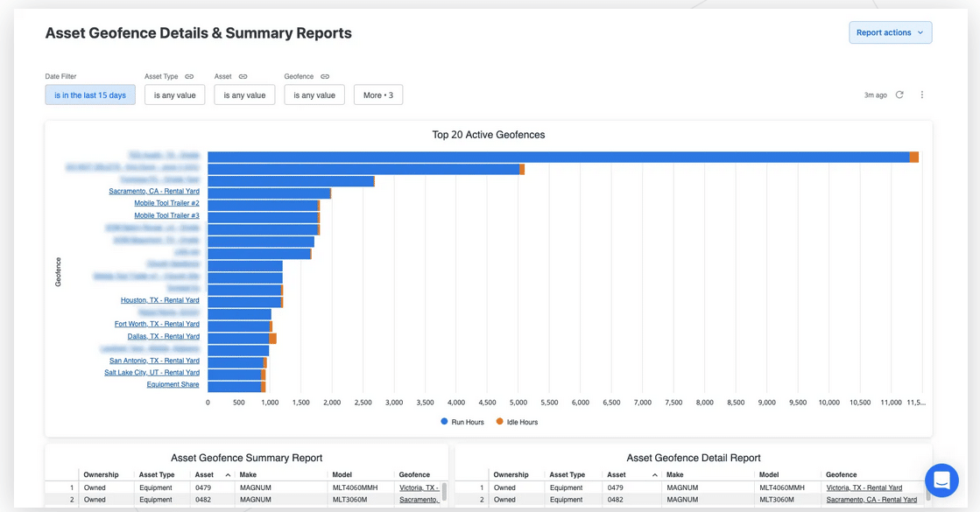Click sort arrow on Summary Report Asset column
The image size is (980, 512).
(x=228, y=475)
